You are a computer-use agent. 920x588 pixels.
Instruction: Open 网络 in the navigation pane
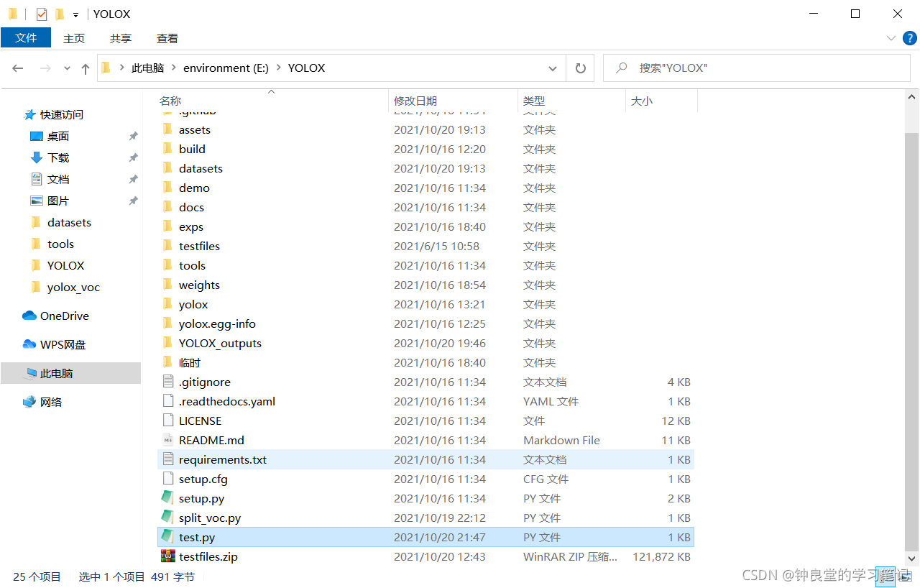[x=43, y=402]
